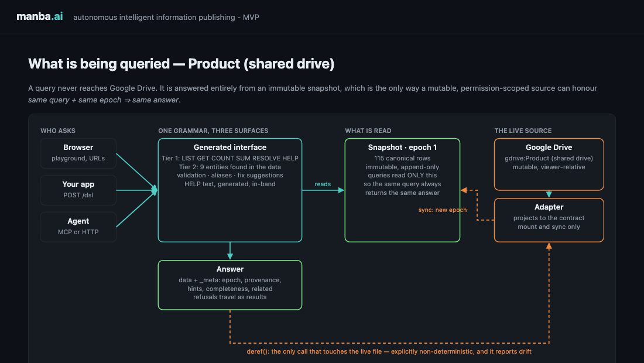Click the 'Tier 2: 9 entities found in the data' line
The height and width of the screenshot is (363, 644).
(x=230, y=167)
